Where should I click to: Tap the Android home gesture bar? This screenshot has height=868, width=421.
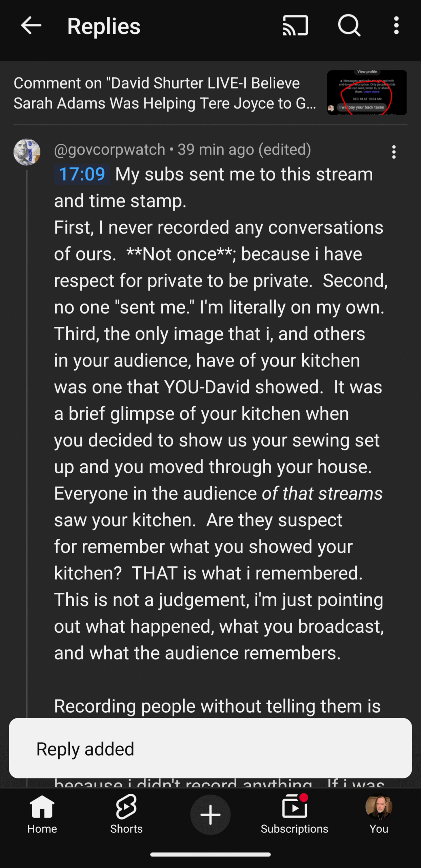210,854
